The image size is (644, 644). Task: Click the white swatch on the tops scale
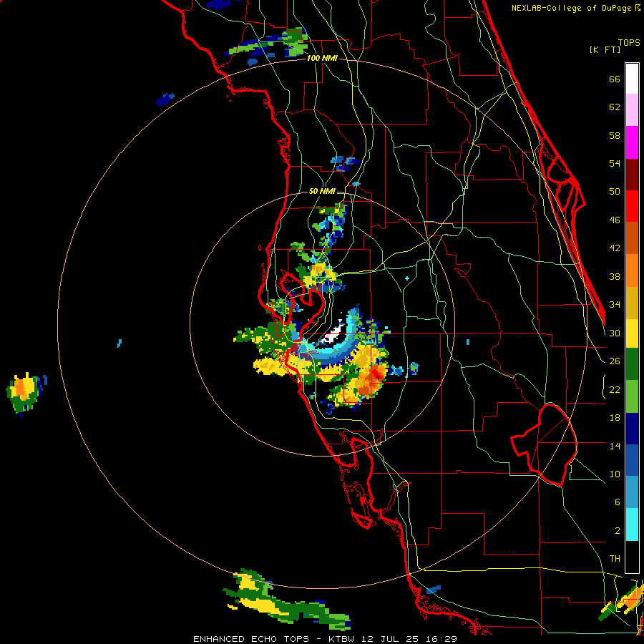pos(632,79)
